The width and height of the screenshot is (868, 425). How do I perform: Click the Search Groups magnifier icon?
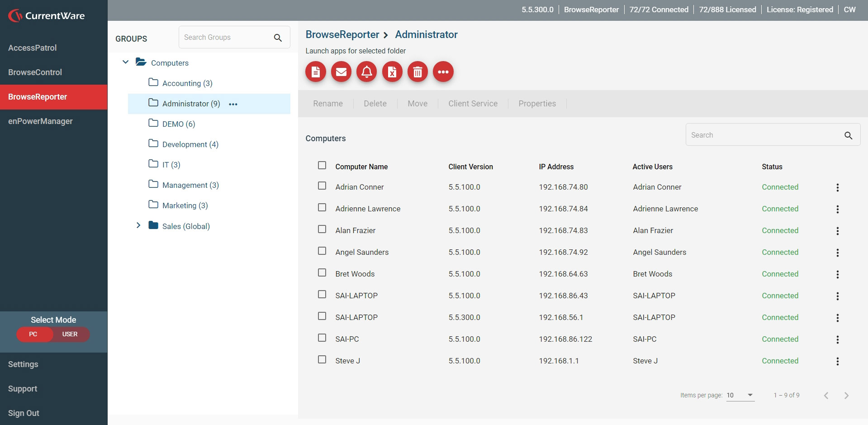[278, 38]
